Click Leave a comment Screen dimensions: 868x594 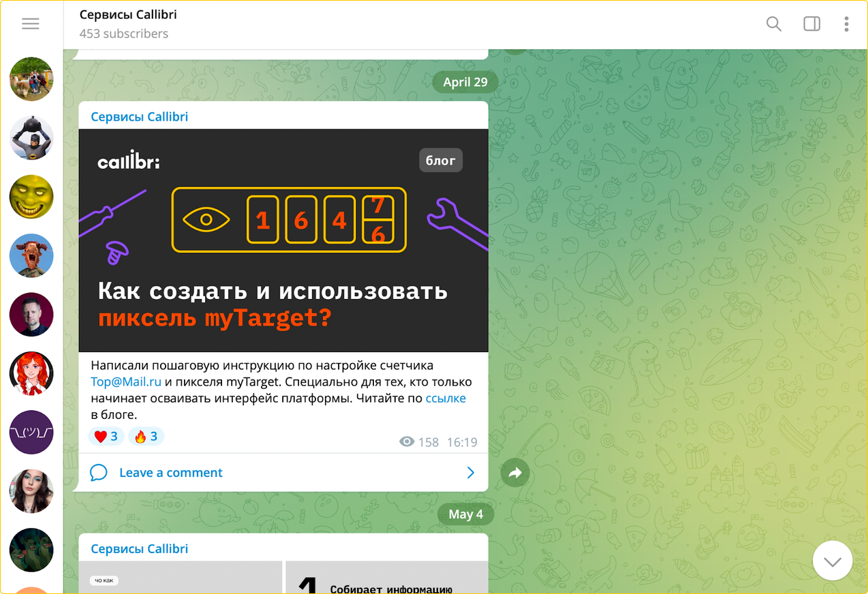point(170,473)
